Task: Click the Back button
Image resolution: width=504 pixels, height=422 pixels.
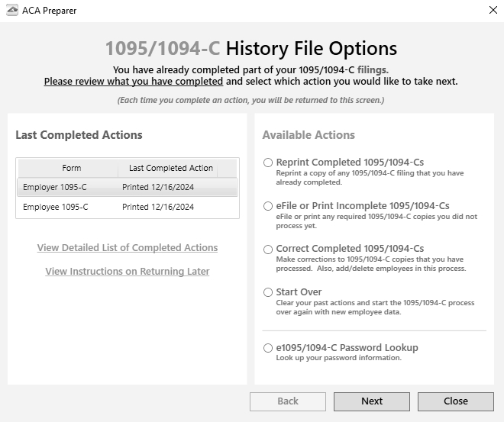Action: 288,401
